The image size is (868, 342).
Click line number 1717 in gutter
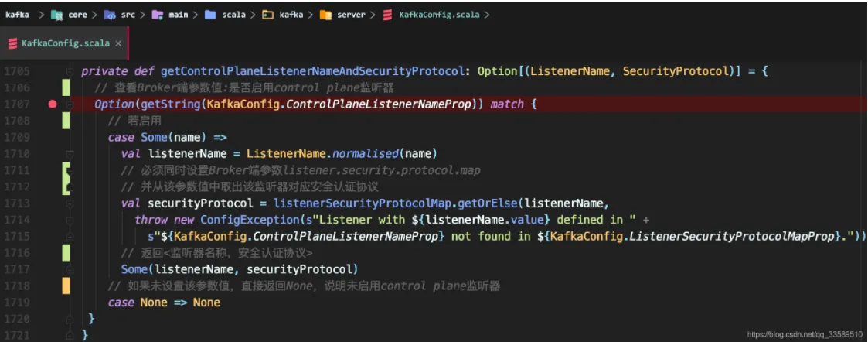(19, 269)
